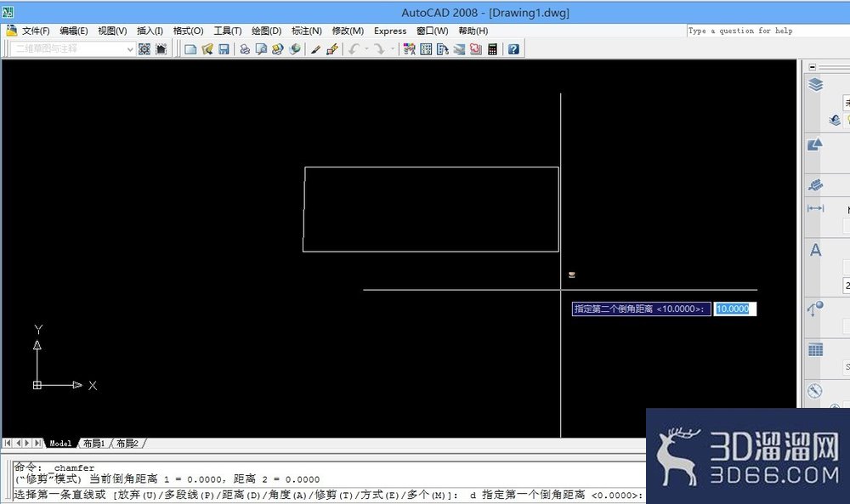The width and height of the screenshot is (850, 504).
Task: Toggle the workspace settings gear icon
Action: point(144,49)
